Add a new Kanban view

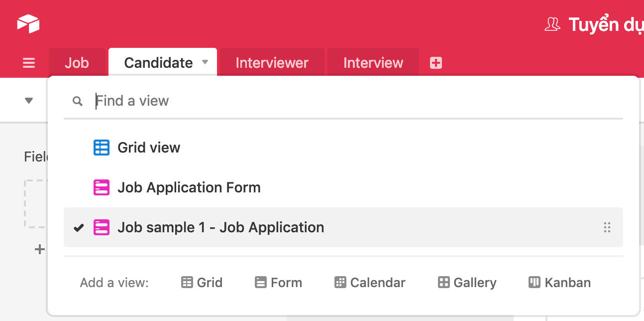[x=559, y=283]
